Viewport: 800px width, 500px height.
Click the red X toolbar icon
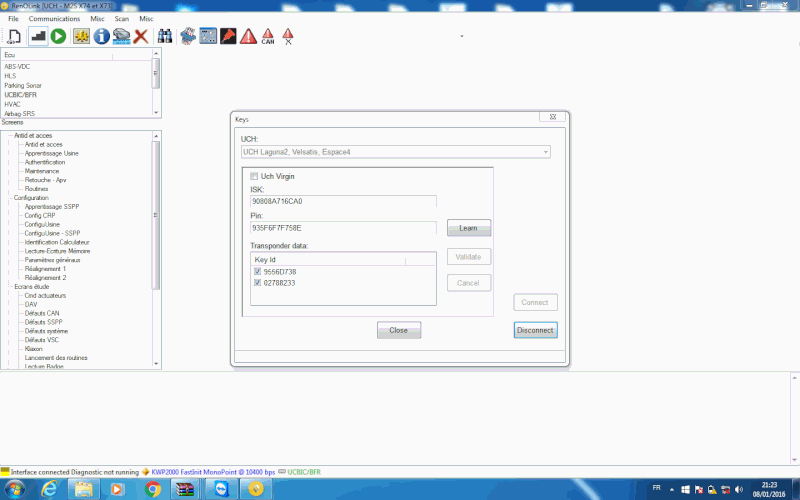point(141,36)
